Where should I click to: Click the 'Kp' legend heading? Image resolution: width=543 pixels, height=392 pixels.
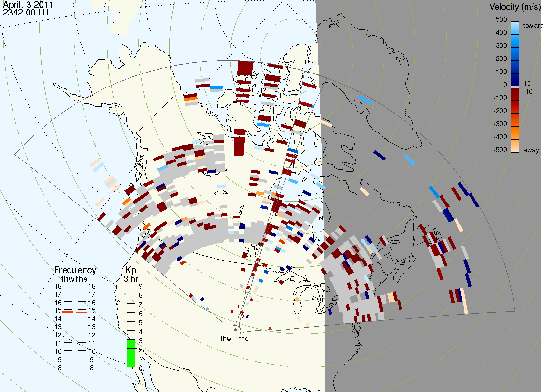[130, 270]
